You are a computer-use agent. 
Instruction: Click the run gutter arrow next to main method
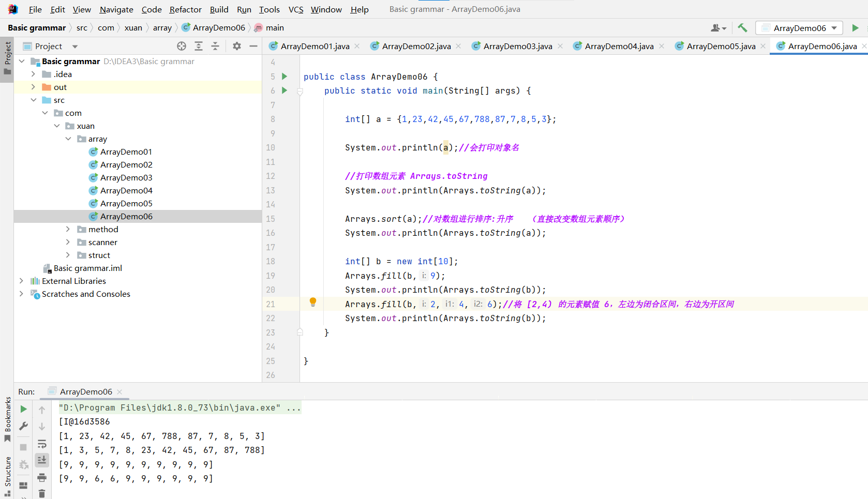pyautogui.click(x=284, y=90)
